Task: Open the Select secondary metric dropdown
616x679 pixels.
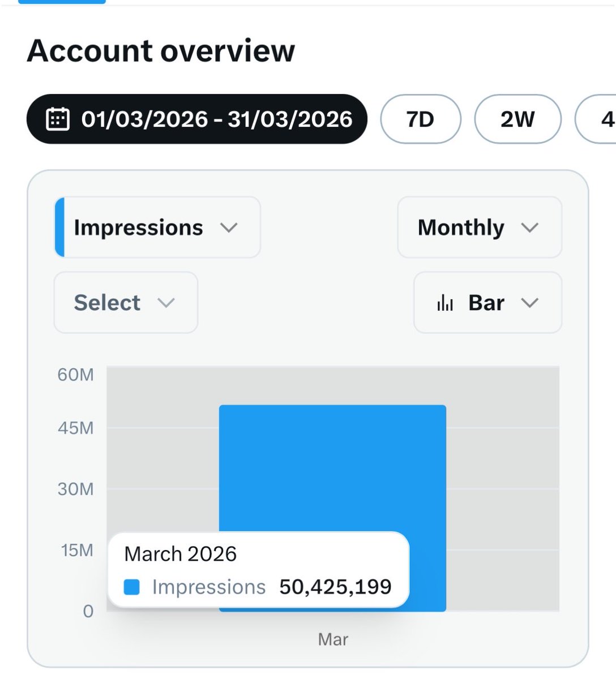Action: (126, 303)
